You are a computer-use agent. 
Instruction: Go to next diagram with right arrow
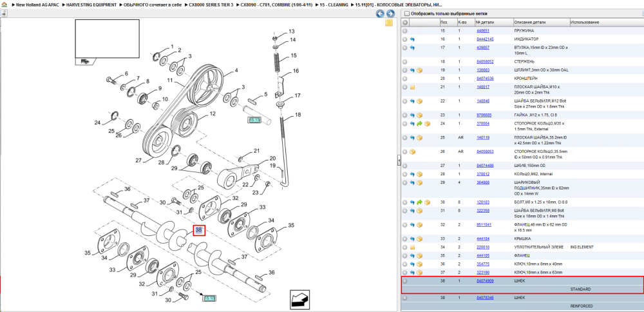point(390,14)
